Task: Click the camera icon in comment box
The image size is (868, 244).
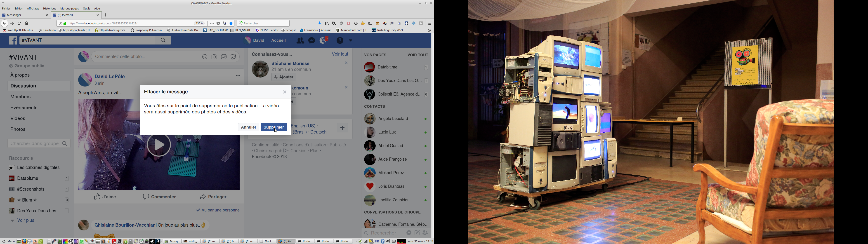Action: pos(214,57)
